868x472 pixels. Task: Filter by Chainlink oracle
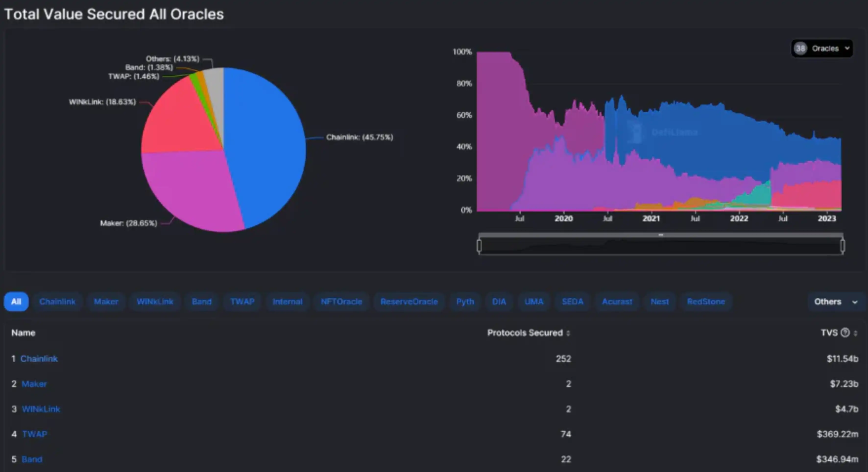(57, 302)
